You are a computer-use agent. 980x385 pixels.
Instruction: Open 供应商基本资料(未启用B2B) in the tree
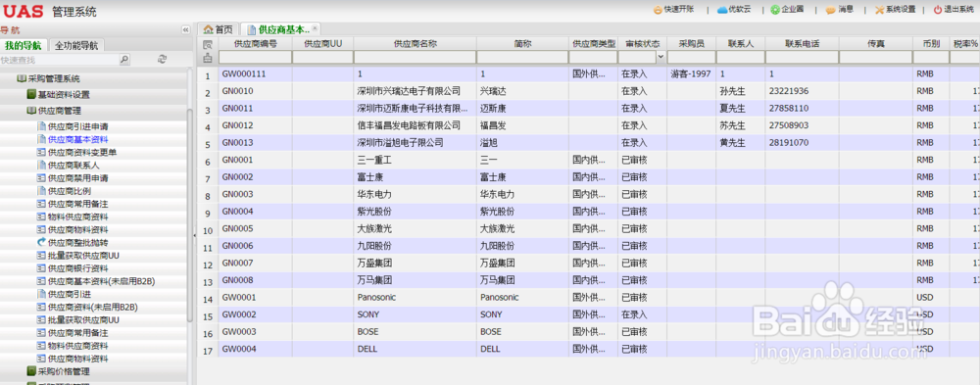click(x=101, y=281)
